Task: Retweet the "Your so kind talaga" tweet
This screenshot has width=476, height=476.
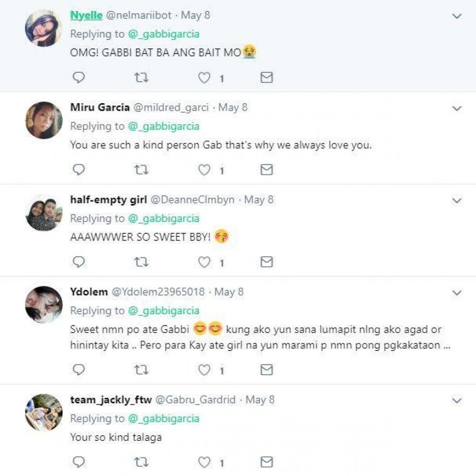Action: point(141,461)
